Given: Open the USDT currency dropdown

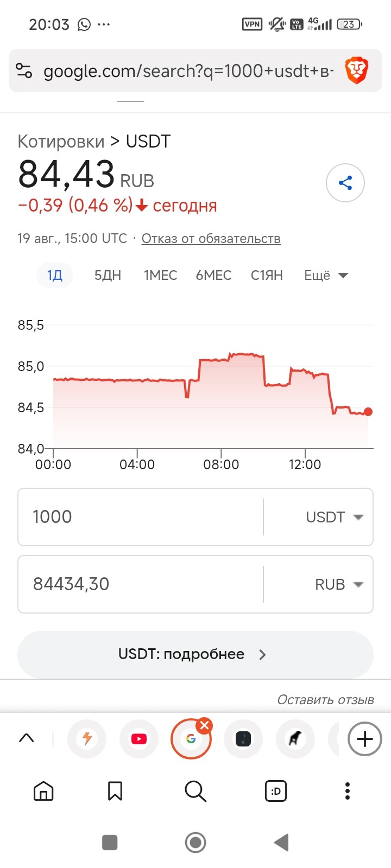Looking at the screenshot, I should tap(334, 517).
